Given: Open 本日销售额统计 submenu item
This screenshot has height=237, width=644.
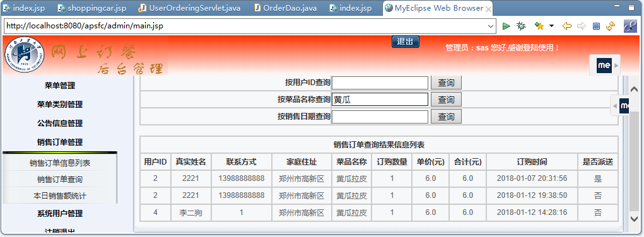Looking at the screenshot, I should [x=60, y=196].
